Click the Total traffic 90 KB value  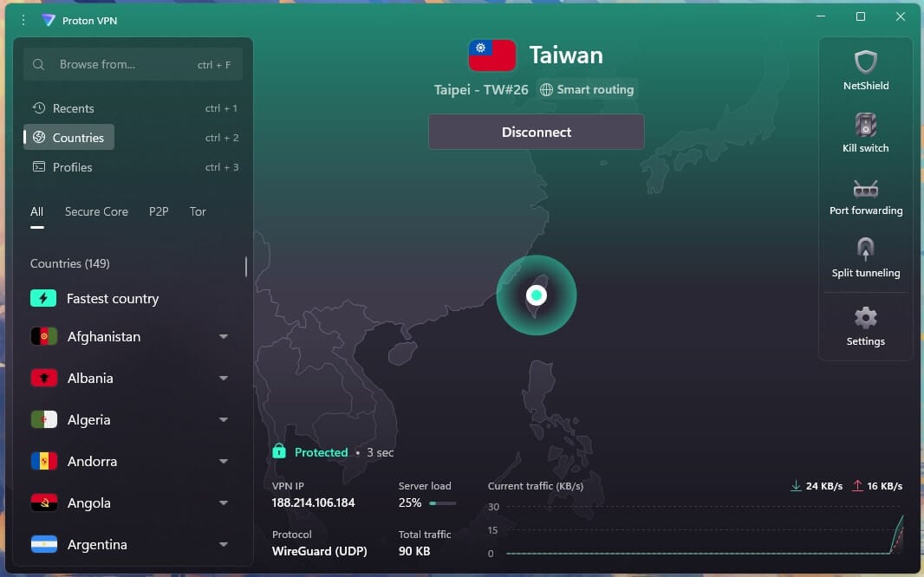pyautogui.click(x=414, y=551)
